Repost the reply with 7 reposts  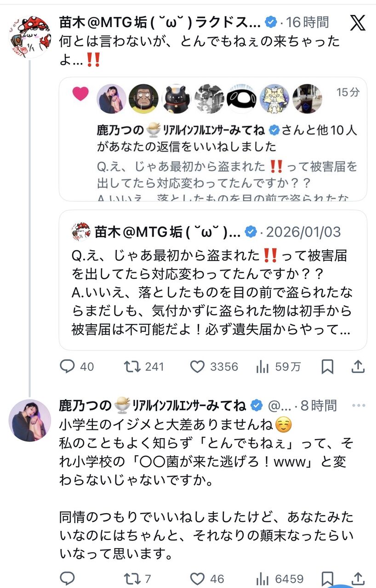[x=132, y=578]
